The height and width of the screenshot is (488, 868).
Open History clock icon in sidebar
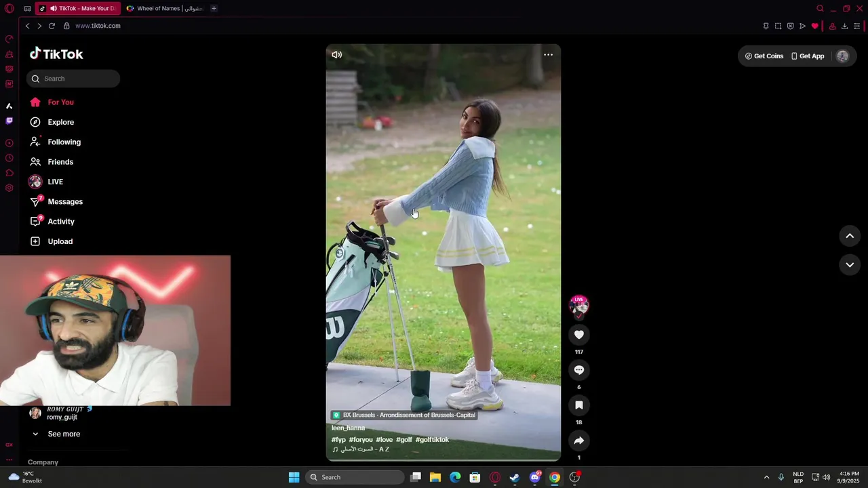(9, 158)
